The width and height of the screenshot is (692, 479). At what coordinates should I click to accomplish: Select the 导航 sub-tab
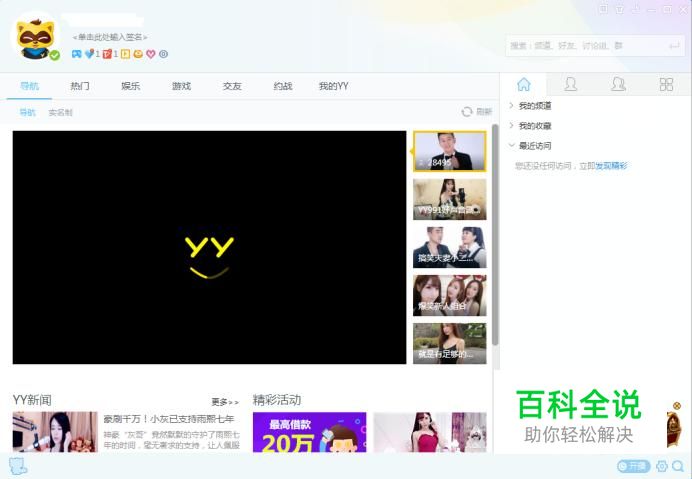pyautogui.click(x=27, y=113)
